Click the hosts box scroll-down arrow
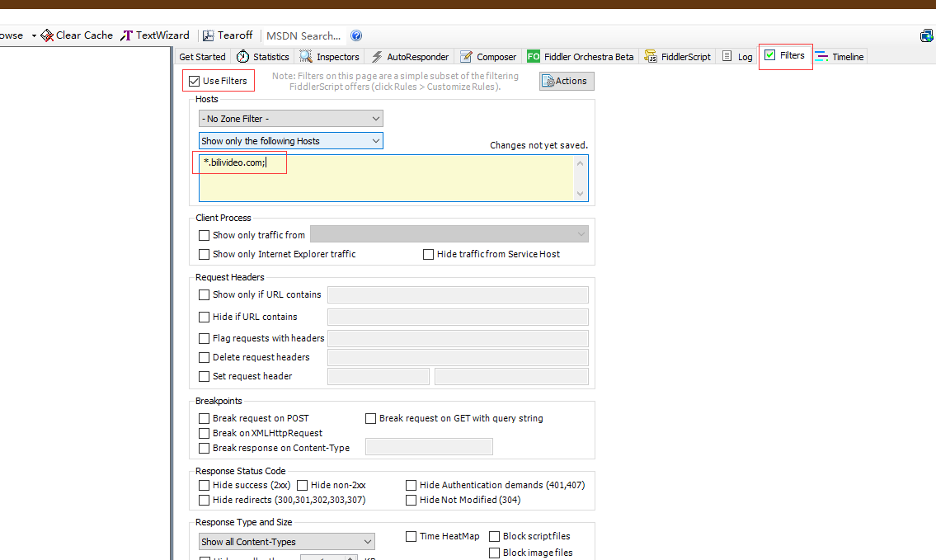Screen dimensions: 936x560 (581, 194)
